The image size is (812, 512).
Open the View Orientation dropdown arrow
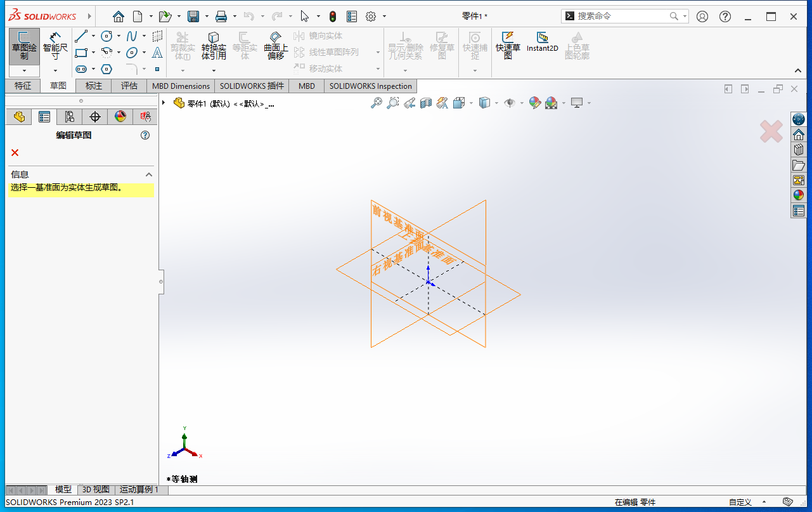471,103
